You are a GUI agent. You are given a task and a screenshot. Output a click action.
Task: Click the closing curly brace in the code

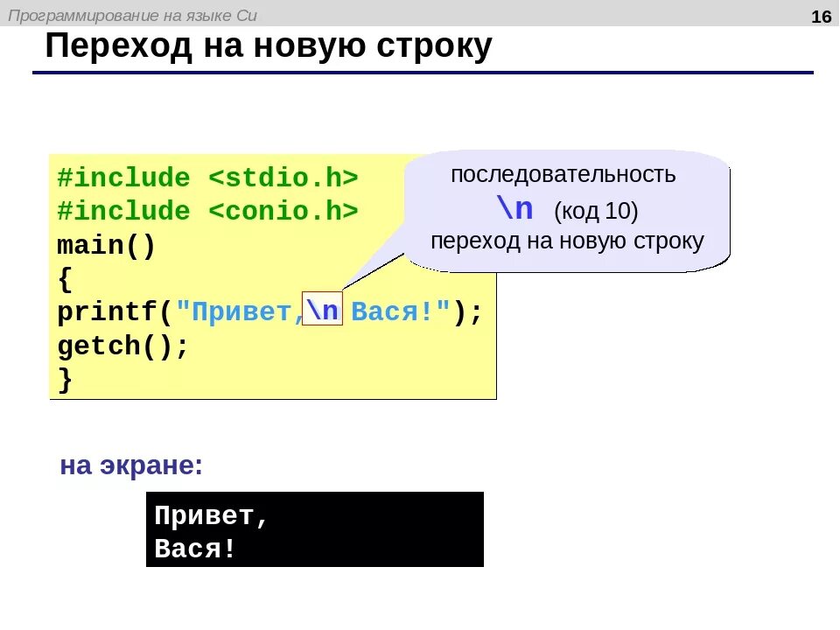coord(65,380)
